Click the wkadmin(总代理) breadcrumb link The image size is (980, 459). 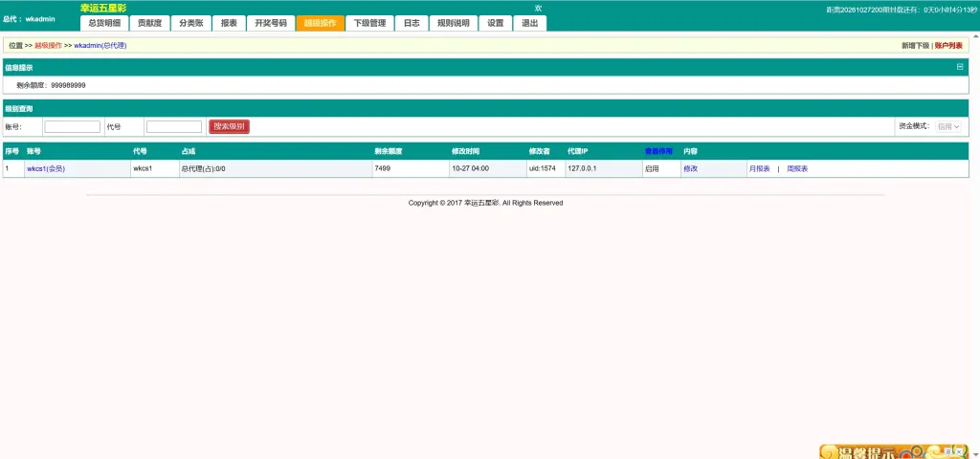pyautogui.click(x=100, y=46)
